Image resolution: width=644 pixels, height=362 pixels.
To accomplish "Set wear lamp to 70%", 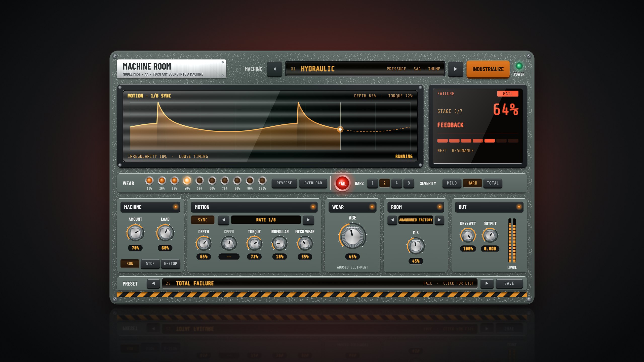I will 225,180.
